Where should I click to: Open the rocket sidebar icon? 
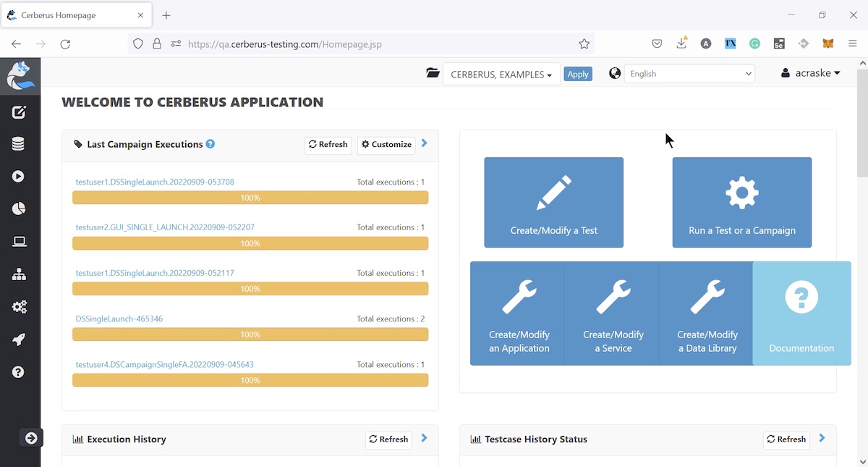click(x=19, y=340)
